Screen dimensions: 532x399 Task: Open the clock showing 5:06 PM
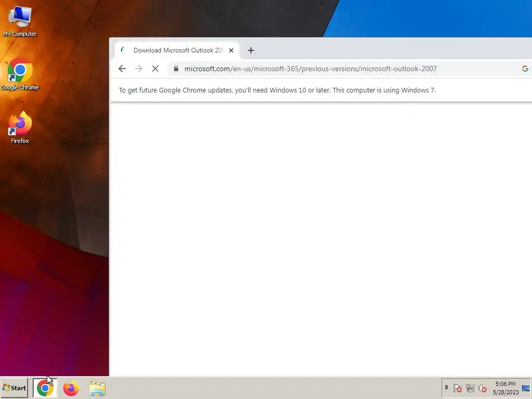point(506,388)
